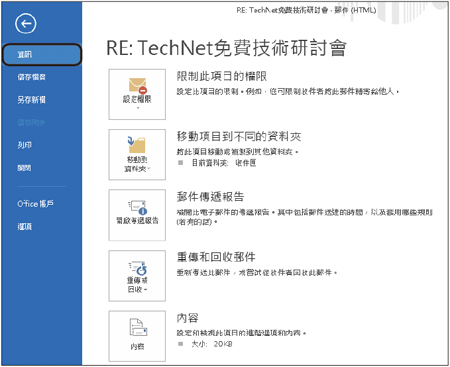
Task: Click the 開啟傳遞報告 icon
Action: click(137, 207)
